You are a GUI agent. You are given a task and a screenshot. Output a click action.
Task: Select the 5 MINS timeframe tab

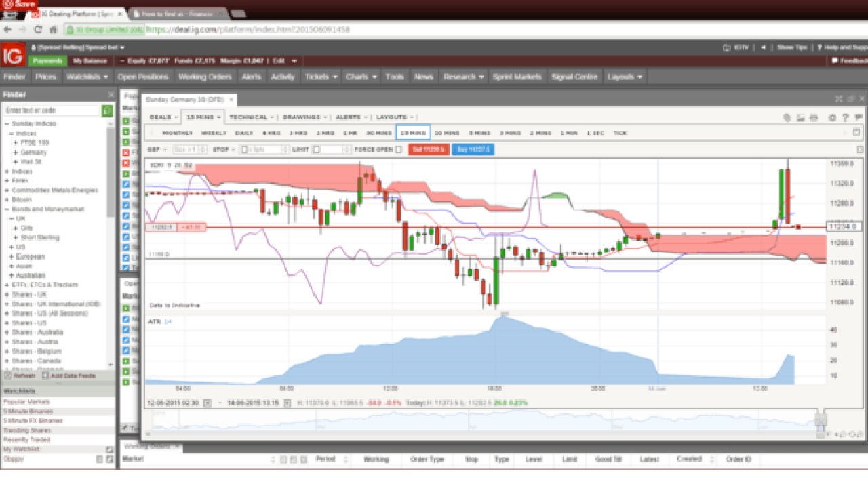(480, 133)
